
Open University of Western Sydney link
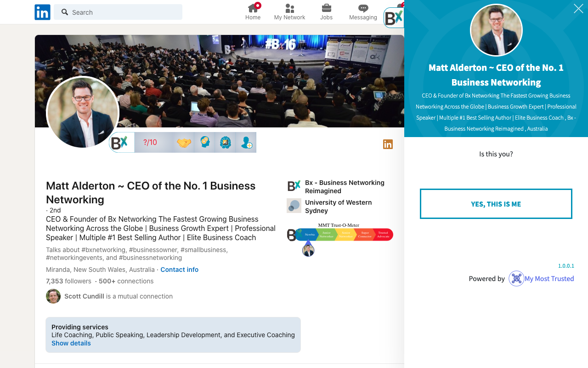click(339, 207)
